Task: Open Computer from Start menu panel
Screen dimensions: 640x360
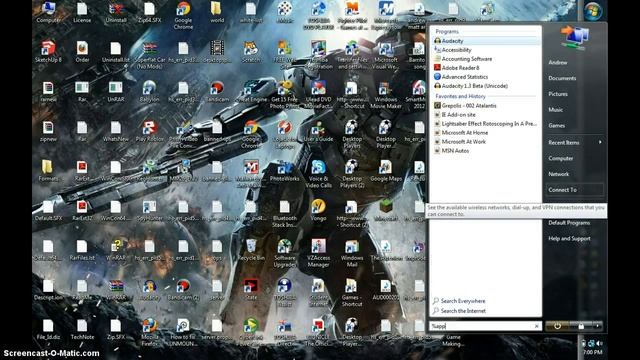Action: 560,158
